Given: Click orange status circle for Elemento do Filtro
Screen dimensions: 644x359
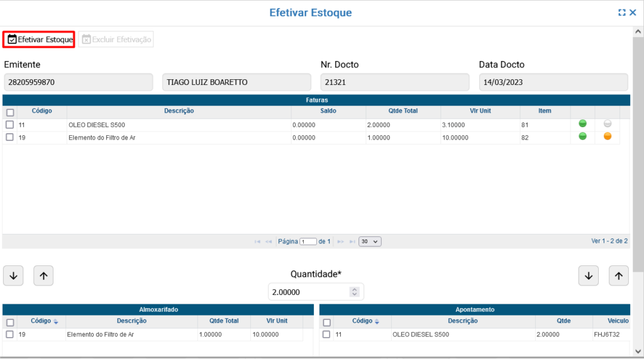Looking at the screenshot, I should (608, 136).
